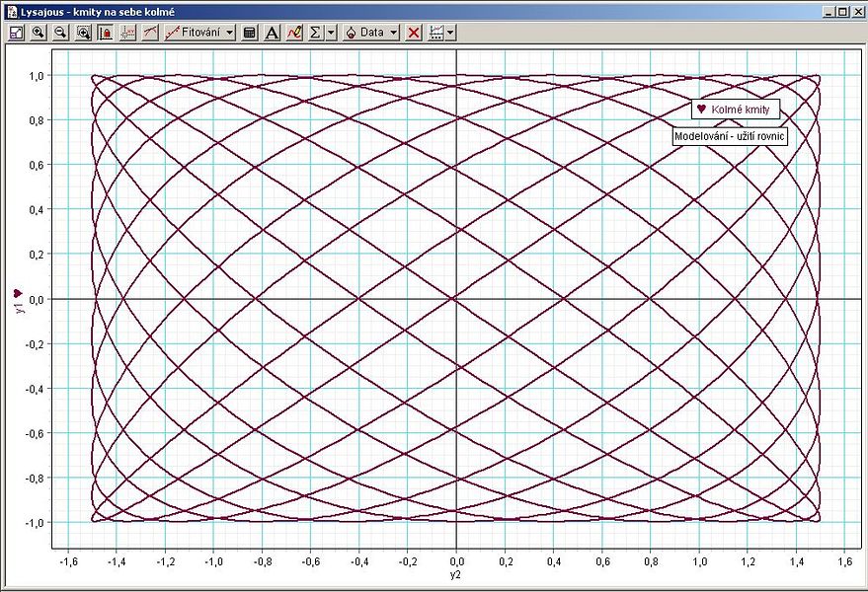
Task: Maximize the Lysajous graph window
Action: point(842,12)
